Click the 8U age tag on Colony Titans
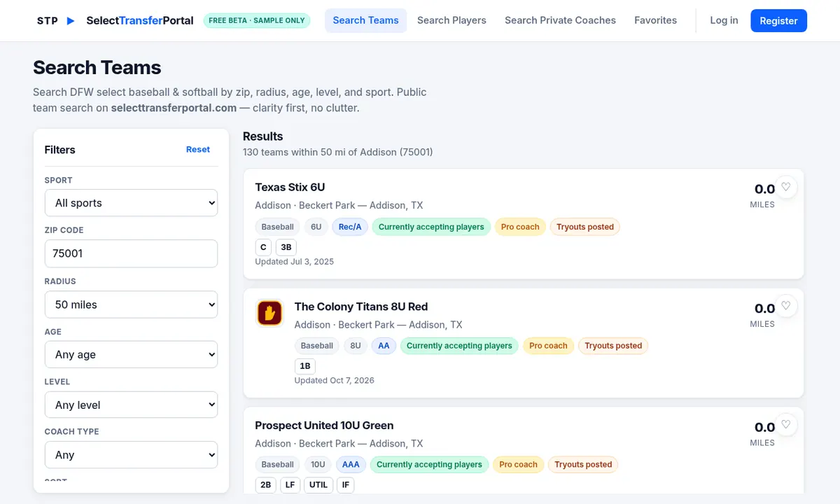Viewport: 840px width, 504px height. tap(356, 346)
